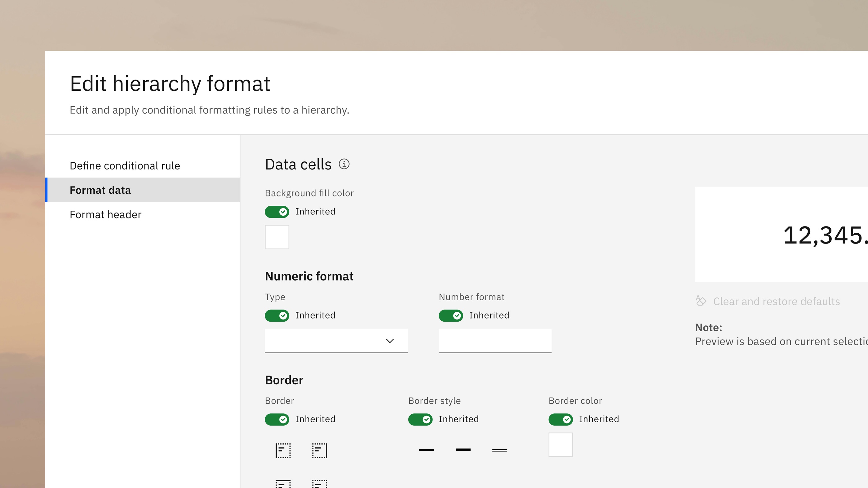Toggle Background fill color Inherited switch

tap(277, 212)
